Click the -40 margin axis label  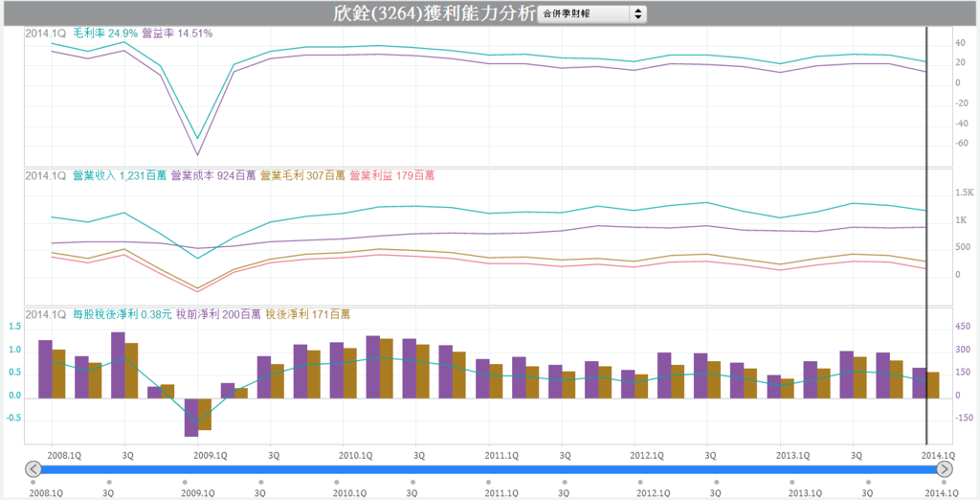click(961, 124)
